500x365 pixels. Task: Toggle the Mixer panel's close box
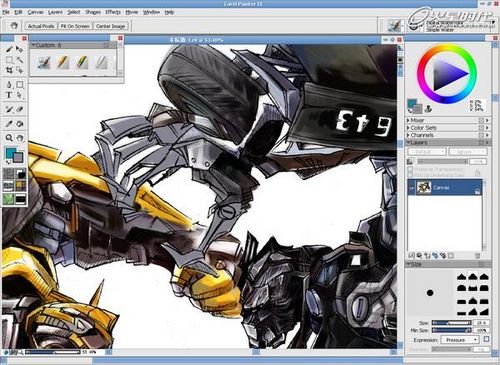(x=481, y=120)
